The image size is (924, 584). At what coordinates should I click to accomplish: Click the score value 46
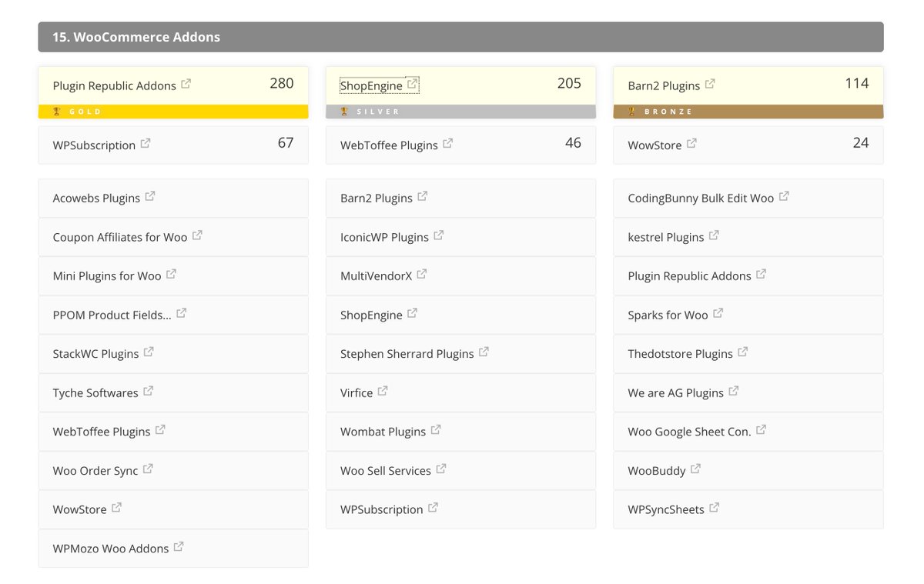(x=573, y=142)
